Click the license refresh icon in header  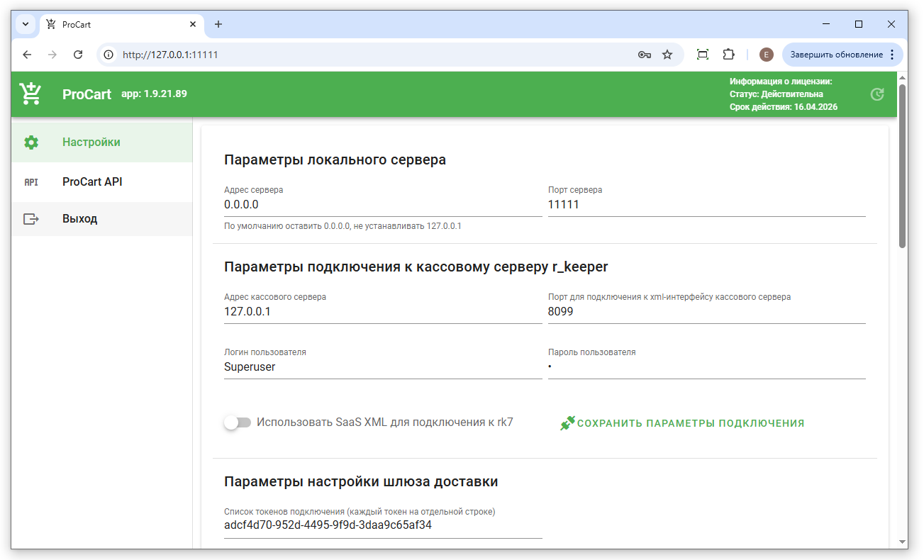pos(877,94)
